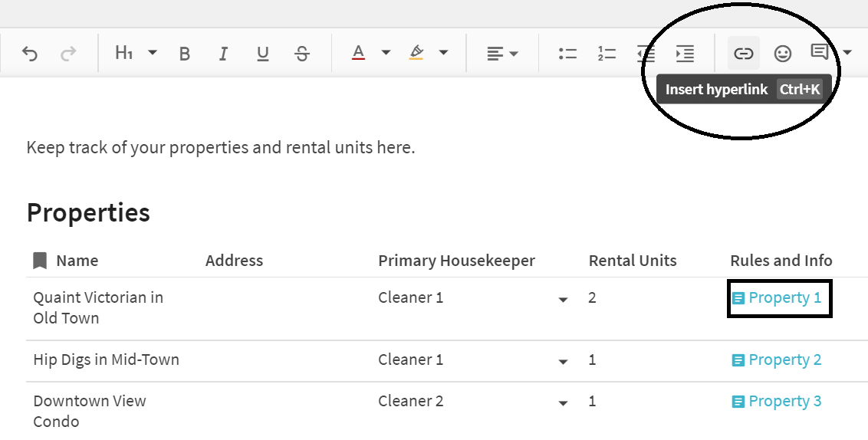Click the bookmark icon beside Name
868x440 pixels.
40,261
